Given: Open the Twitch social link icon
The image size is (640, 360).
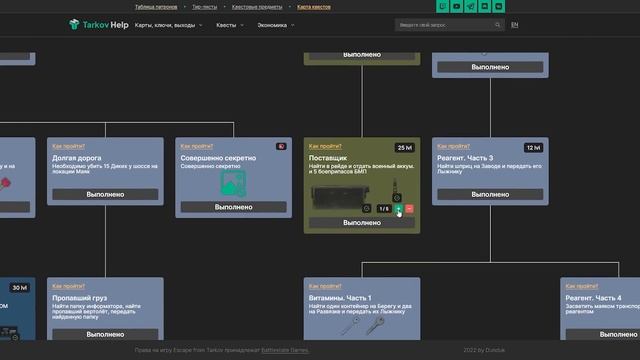Looking at the screenshot, I should point(442,6).
